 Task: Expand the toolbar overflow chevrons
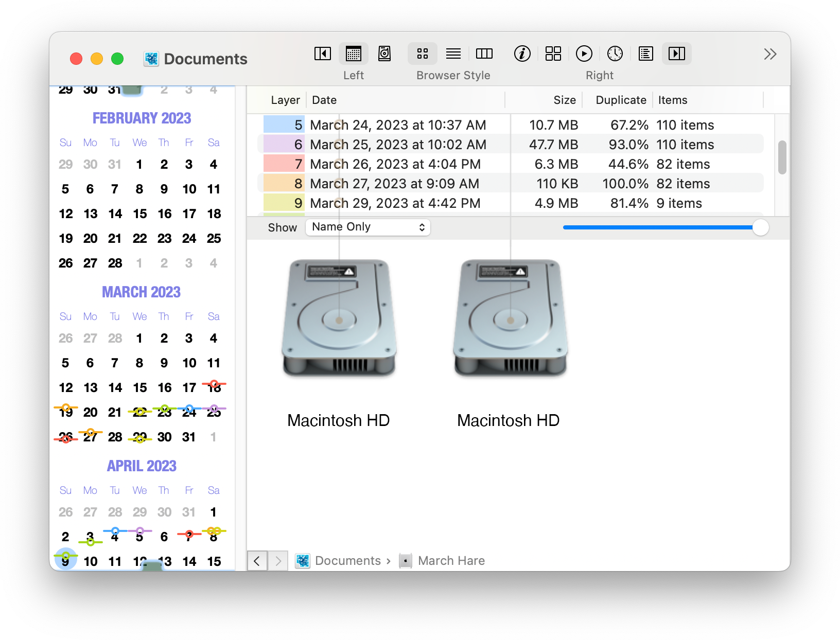[x=770, y=54]
